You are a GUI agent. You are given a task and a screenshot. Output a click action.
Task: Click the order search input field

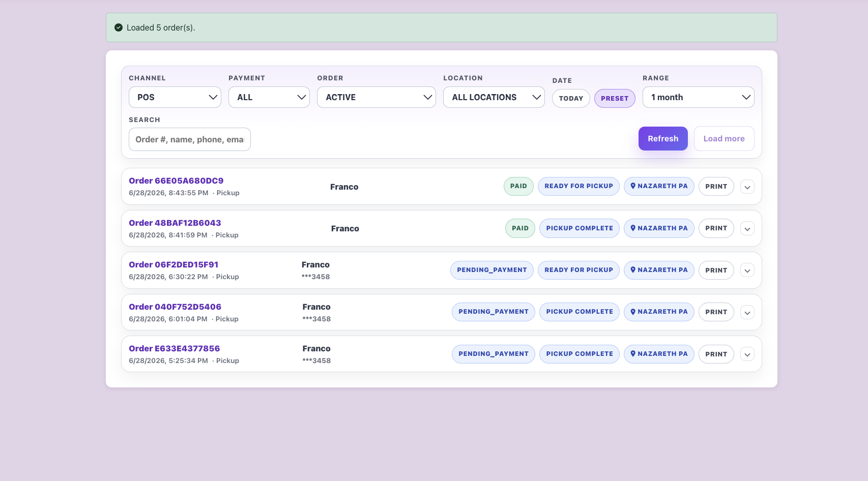190,139
